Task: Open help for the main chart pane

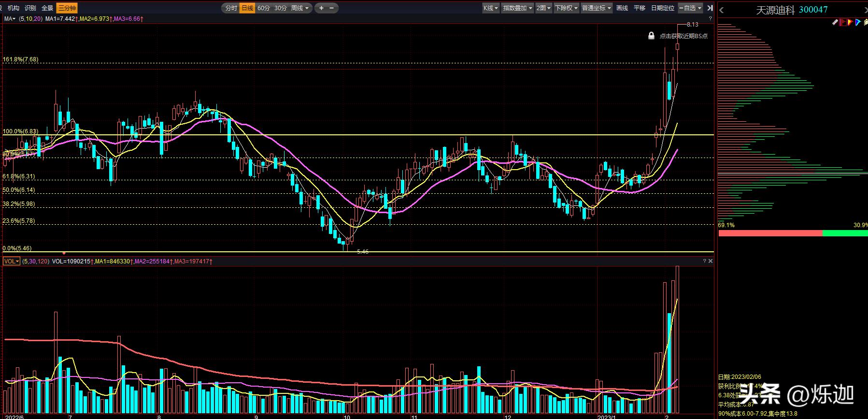Action: click(x=710, y=18)
